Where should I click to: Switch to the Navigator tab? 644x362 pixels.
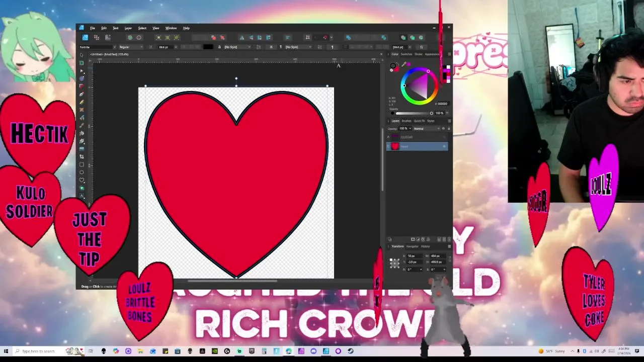coord(413,246)
